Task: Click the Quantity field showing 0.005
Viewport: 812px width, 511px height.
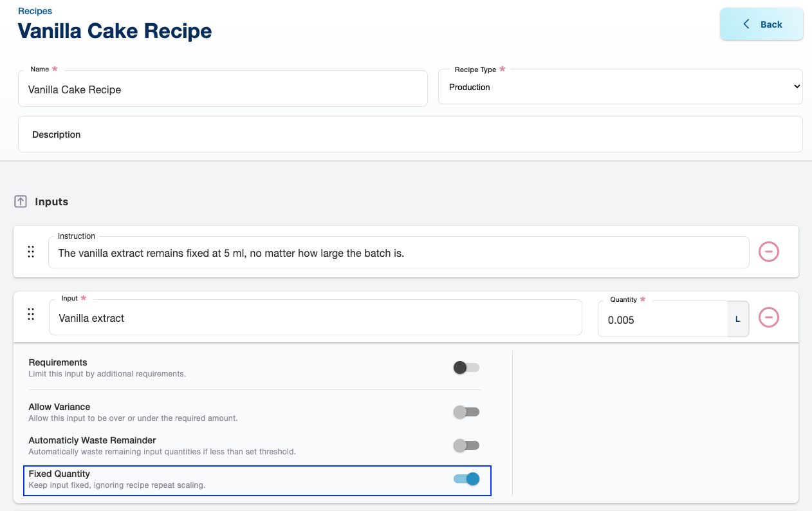Action: point(663,320)
